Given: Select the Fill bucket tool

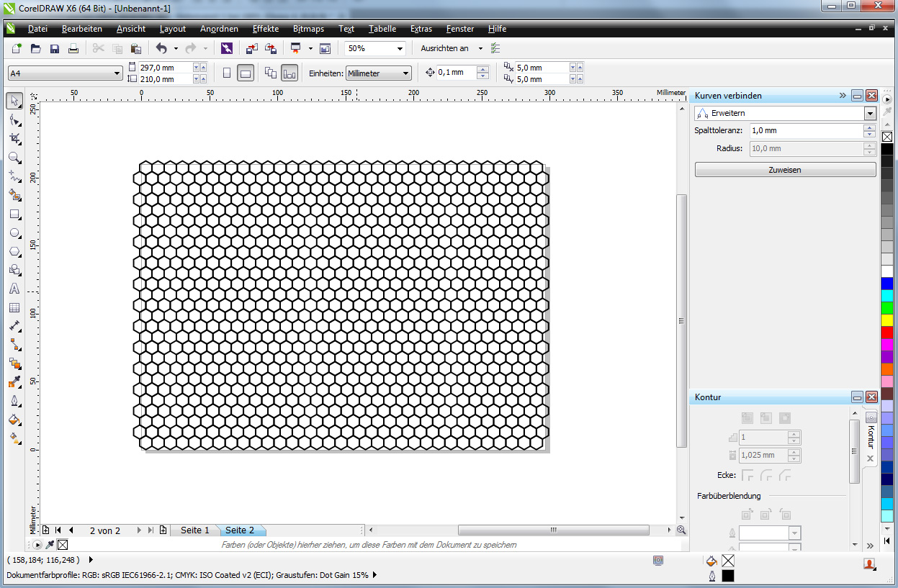Looking at the screenshot, I should (14, 420).
